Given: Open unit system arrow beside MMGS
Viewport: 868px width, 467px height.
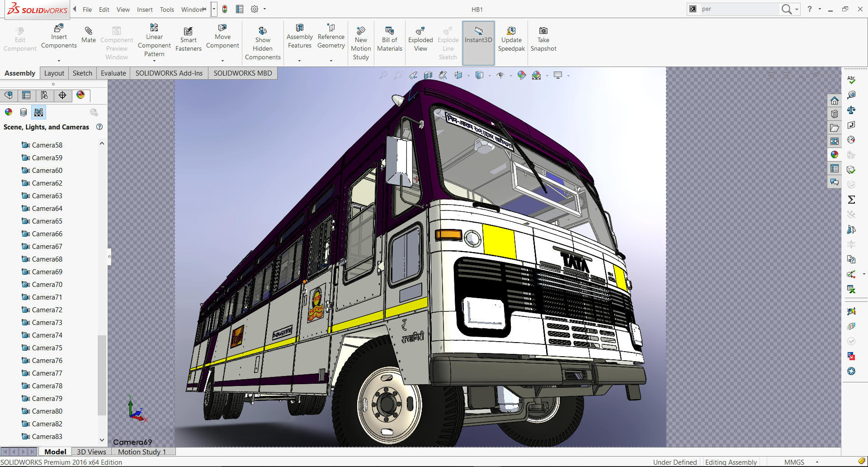Looking at the screenshot, I should [817, 462].
